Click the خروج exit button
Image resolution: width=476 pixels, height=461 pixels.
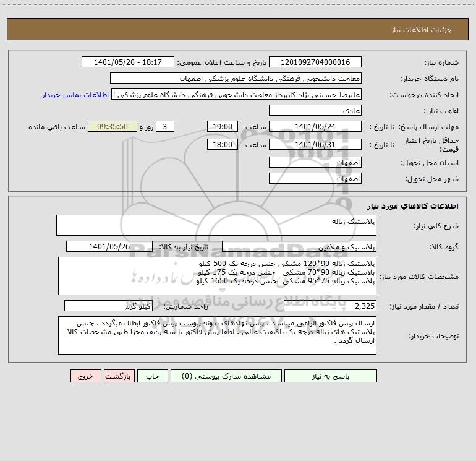point(85,376)
